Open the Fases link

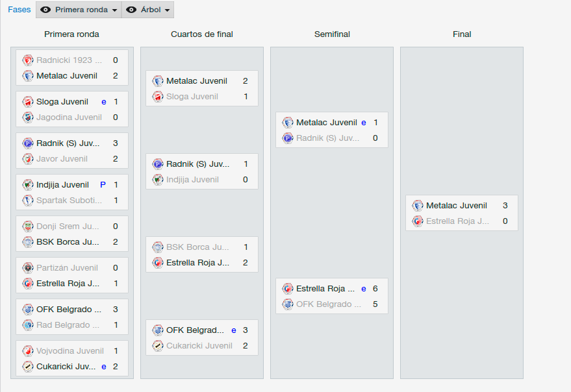coord(19,10)
